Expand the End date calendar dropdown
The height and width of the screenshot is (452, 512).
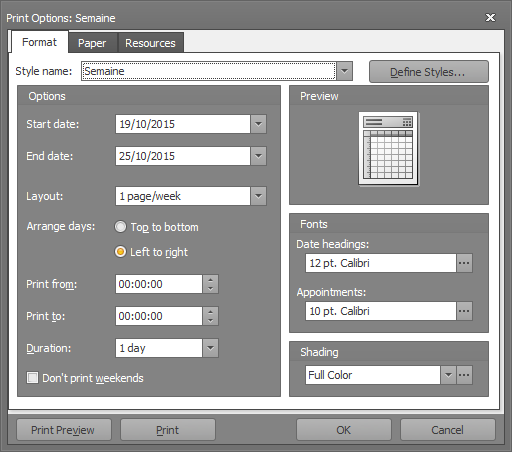pos(258,156)
